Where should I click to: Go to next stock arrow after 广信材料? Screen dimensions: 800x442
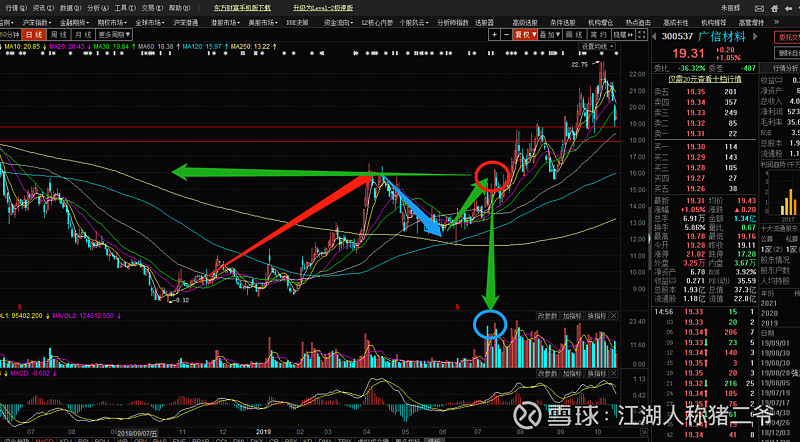(x=755, y=37)
